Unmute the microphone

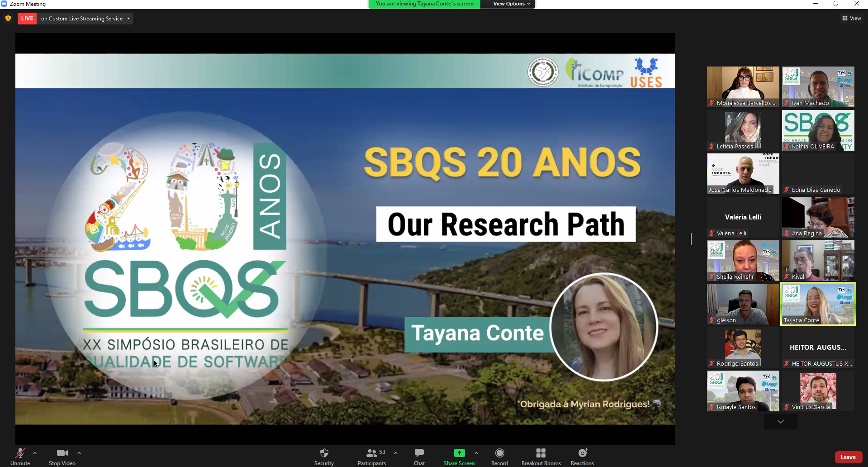click(20, 456)
